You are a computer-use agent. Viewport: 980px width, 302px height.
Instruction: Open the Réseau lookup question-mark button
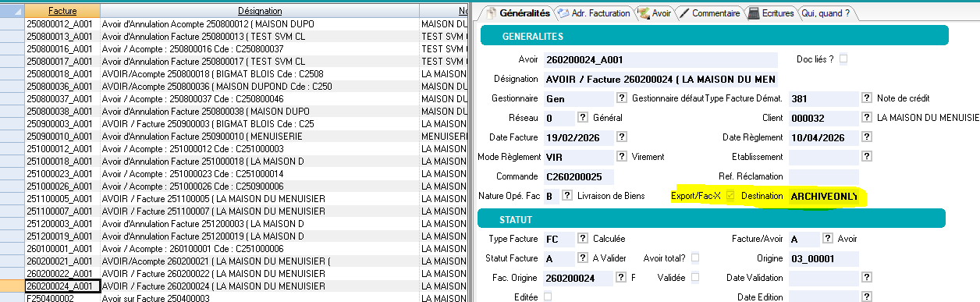pyautogui.click(x=582, y=118)
